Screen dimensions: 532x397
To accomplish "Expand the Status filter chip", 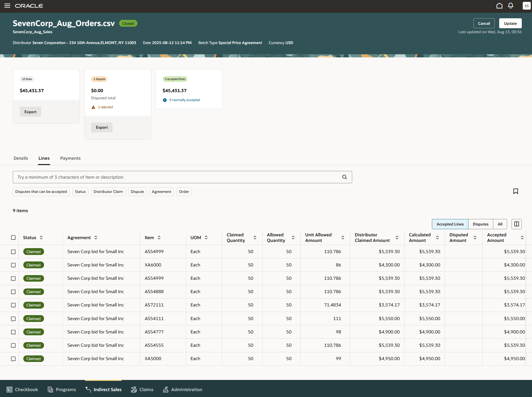I will pyautogui.click(x=80, y=192).
